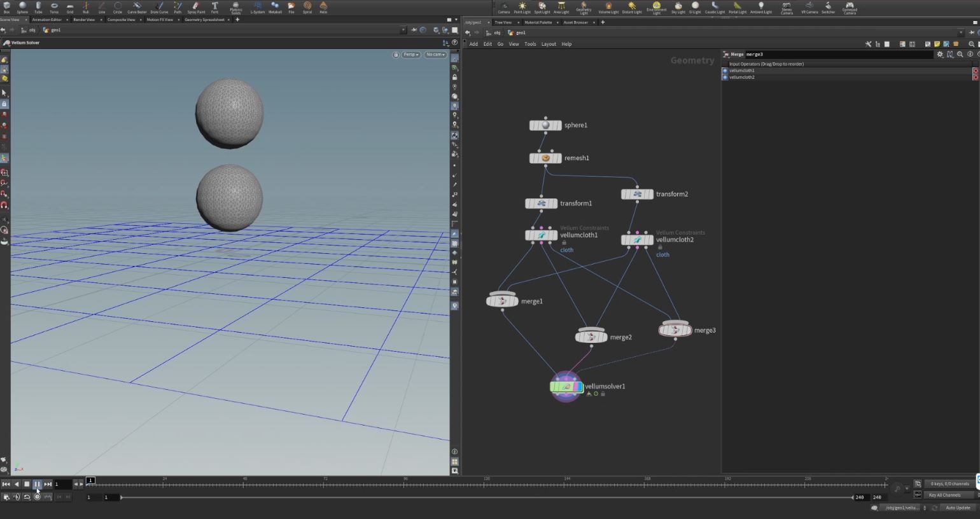Open the Tools menu in the network editor
980x519 pixels.
click(x=530, y=44)
